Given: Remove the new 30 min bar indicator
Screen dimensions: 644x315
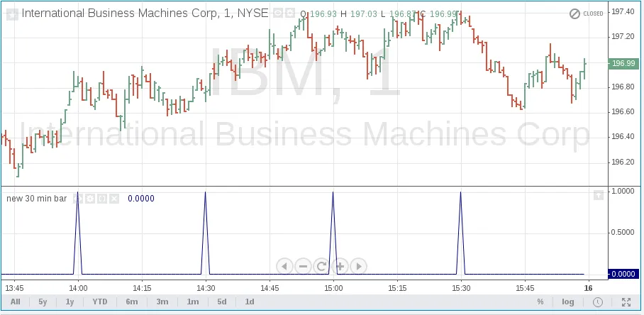Looking at the screenshot, I should (x=114, y=199).
